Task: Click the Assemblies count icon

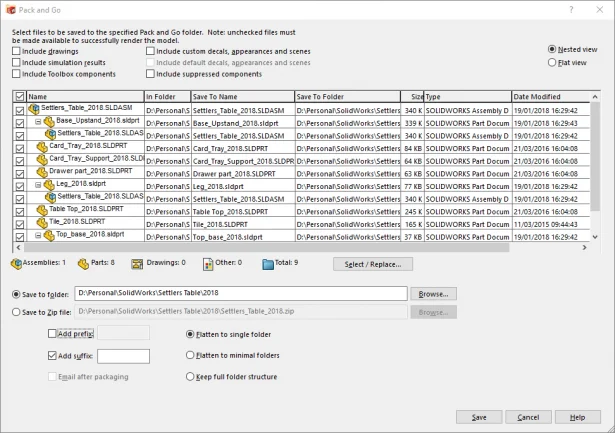Action: [x=18, y=263]
